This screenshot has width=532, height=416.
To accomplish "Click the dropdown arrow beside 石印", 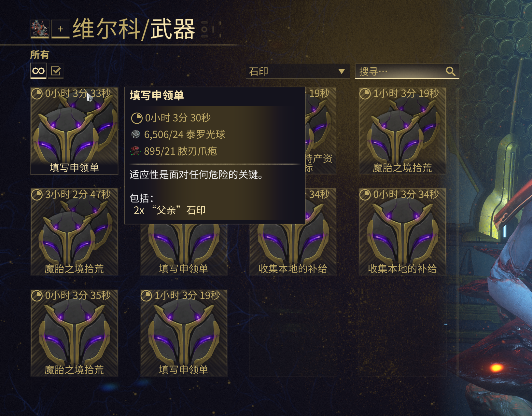I will tap(341, 71).
